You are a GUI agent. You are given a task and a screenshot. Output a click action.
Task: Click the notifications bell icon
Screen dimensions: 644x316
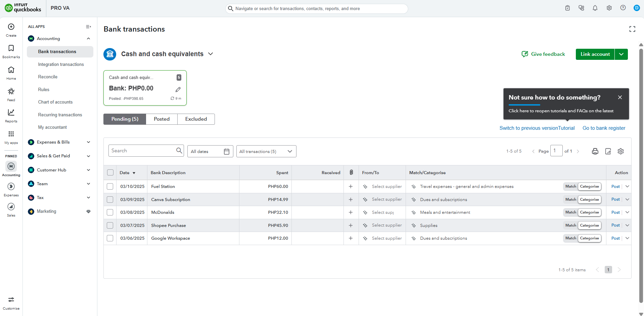point(595,8)
